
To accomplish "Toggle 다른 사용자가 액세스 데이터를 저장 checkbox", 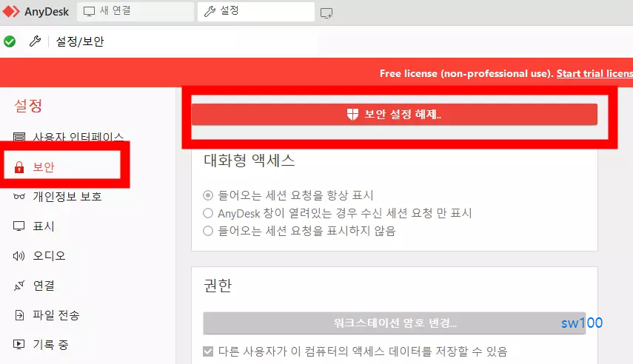I will tap(208, 351).
